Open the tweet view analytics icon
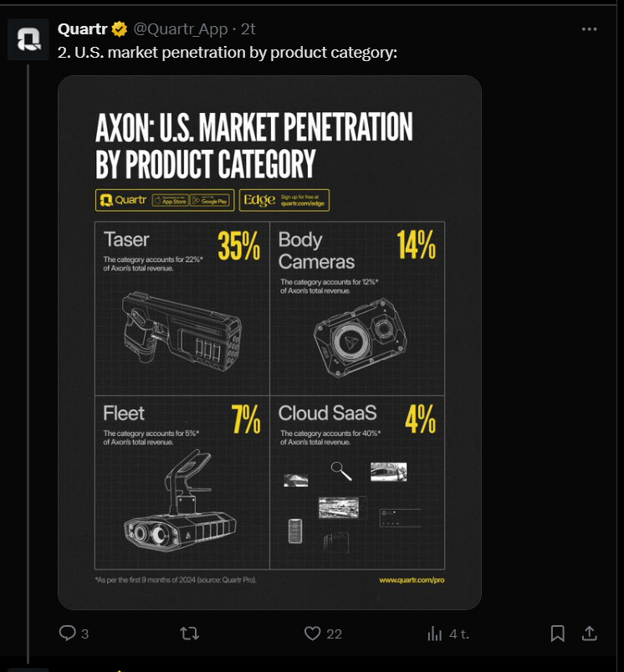The width and height of the screenshot is (624, 672). coord(435,634)
